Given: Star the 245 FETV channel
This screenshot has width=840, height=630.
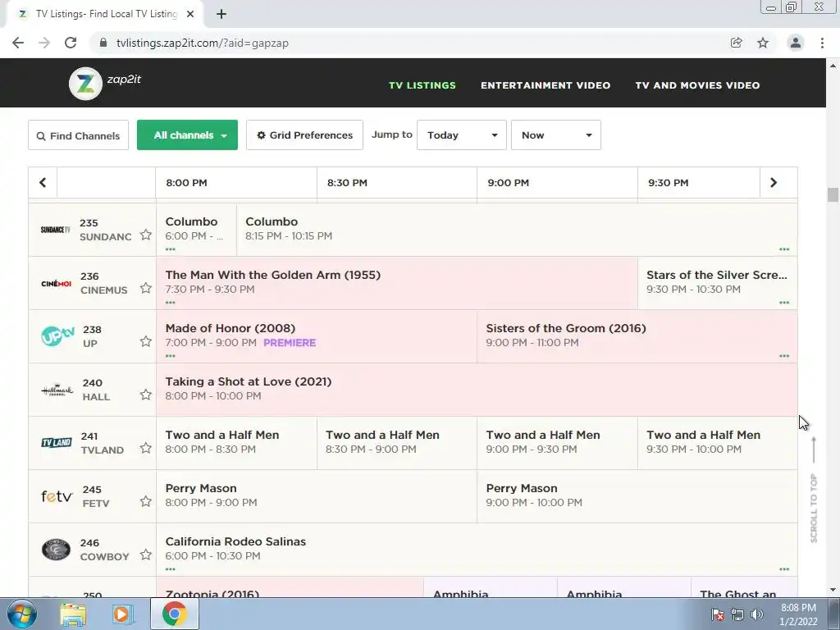Looking at the screenshot, I should point(146,501).
